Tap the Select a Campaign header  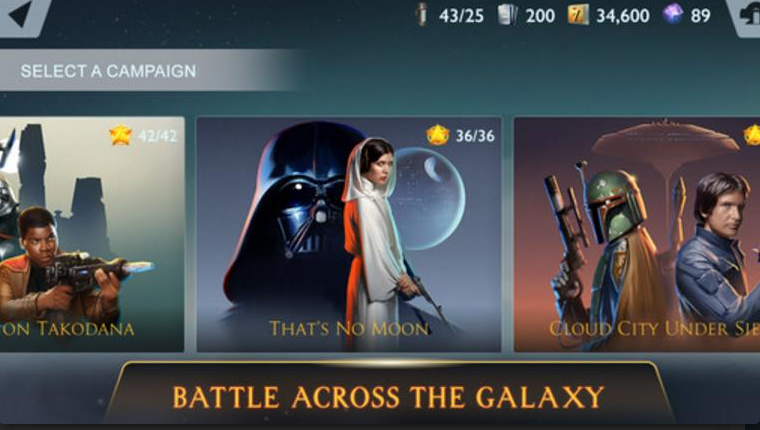pyautogui.click(x=109, y=71)
